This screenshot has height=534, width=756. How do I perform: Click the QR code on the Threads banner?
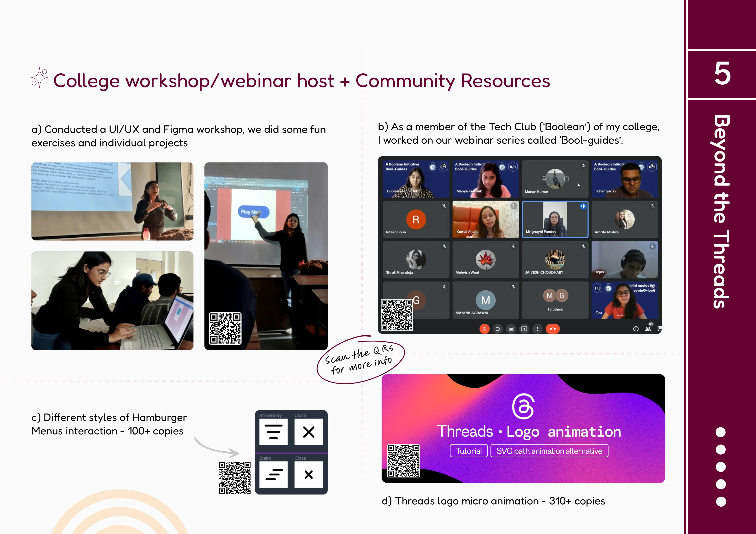tap(404, 461)
